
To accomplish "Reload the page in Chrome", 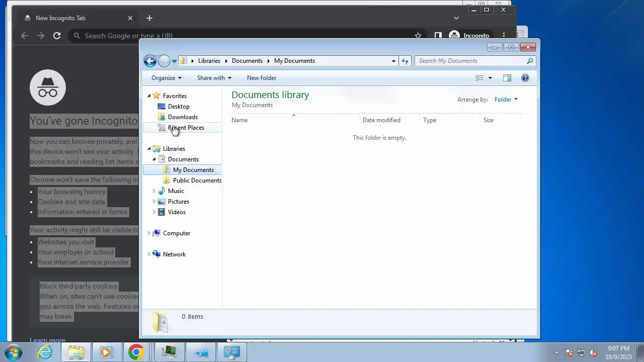I will pyautogui.click(x=57, y=36).
